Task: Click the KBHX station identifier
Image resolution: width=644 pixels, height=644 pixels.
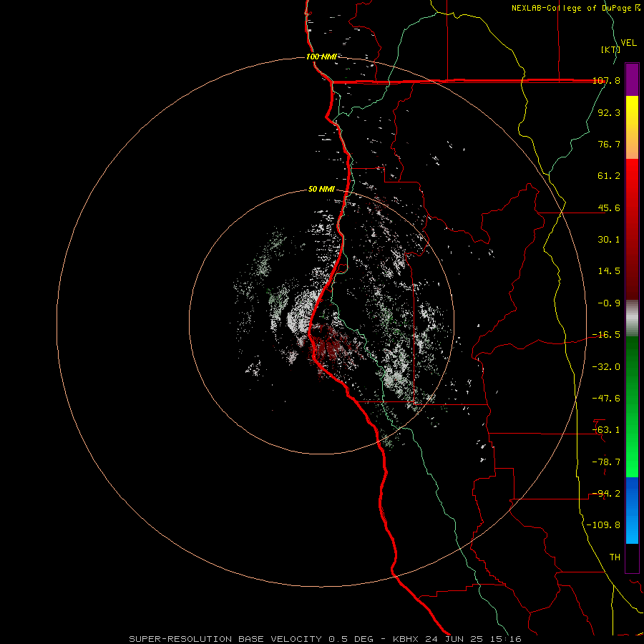Action: (x=406, y=639)
